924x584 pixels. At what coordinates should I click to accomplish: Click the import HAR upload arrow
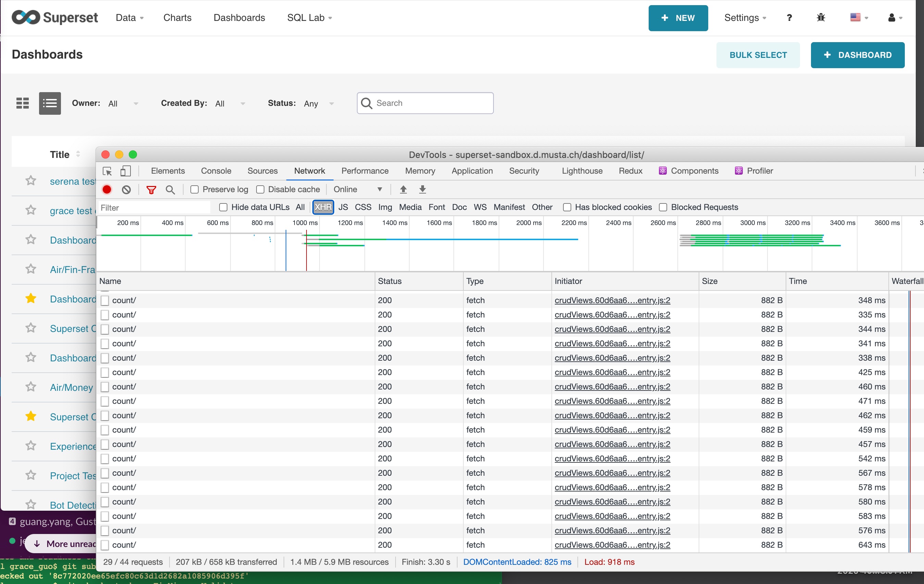tap(403, 189)
